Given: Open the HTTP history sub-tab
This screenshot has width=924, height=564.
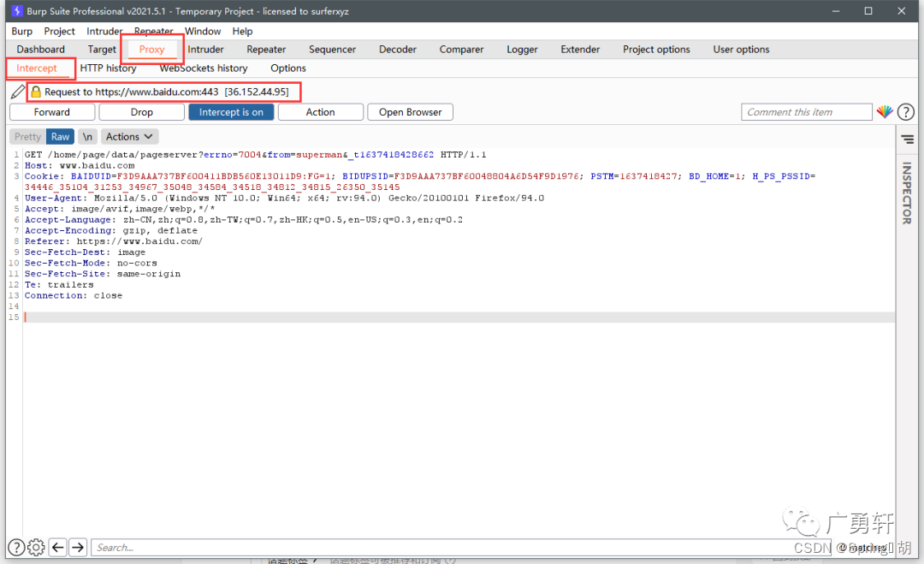Looking at the screenshot, I should [x=109, y=68].
